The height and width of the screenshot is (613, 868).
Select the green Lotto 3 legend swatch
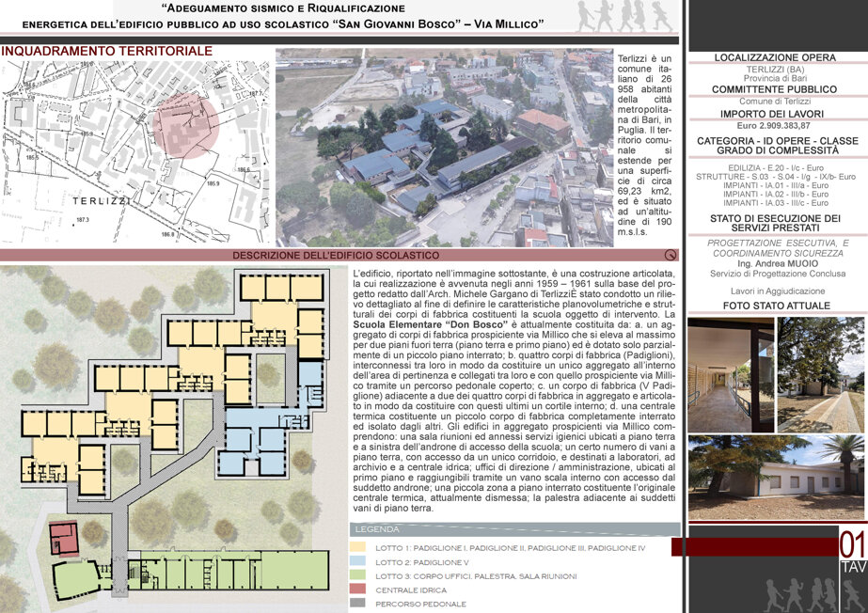tap(357, 575)
